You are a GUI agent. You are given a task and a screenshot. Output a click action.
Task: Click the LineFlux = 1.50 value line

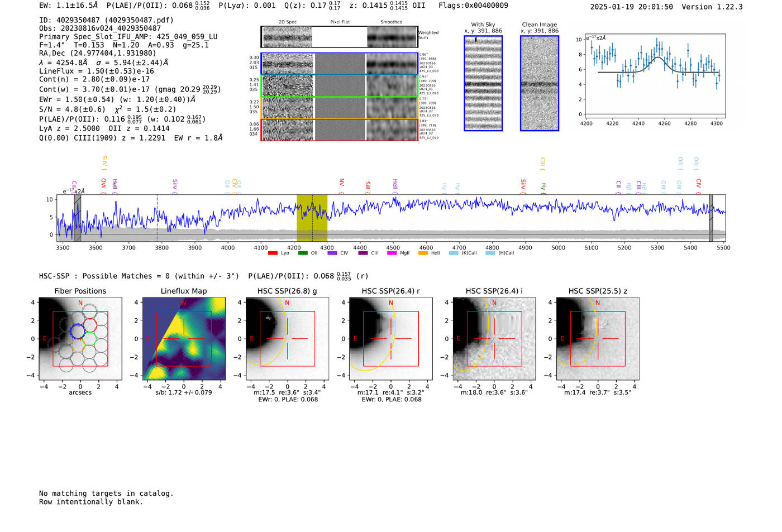96,71
